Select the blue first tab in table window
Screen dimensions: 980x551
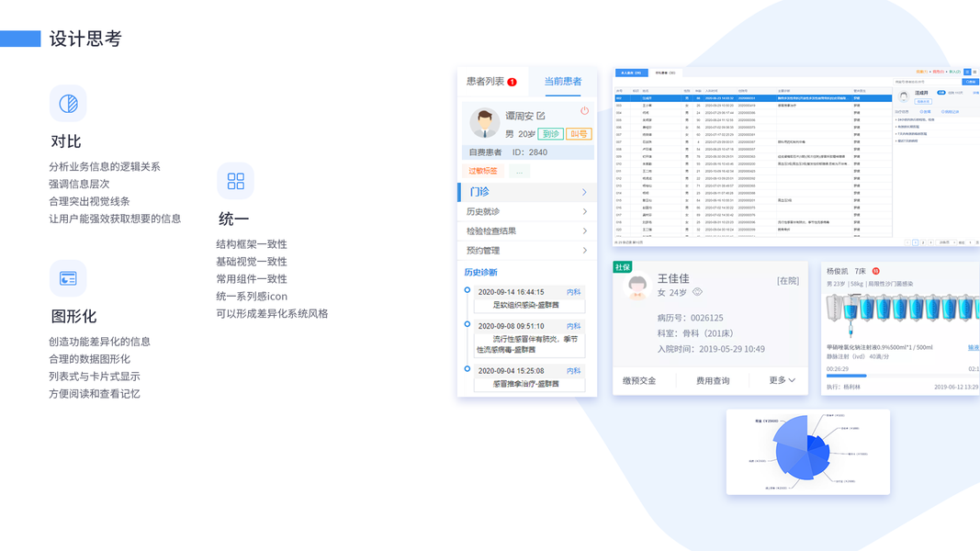(632, 73)
